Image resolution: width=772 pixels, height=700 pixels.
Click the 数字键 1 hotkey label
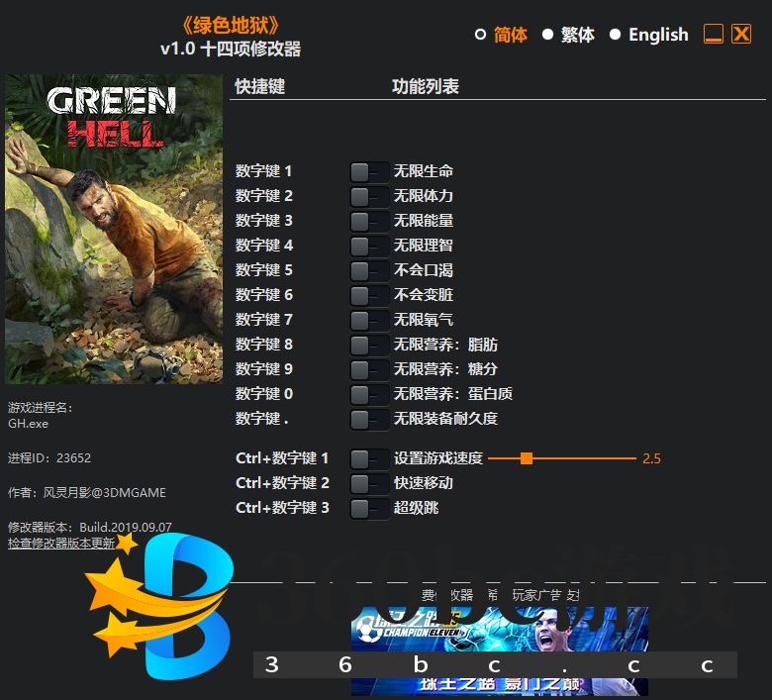(263, 171)
